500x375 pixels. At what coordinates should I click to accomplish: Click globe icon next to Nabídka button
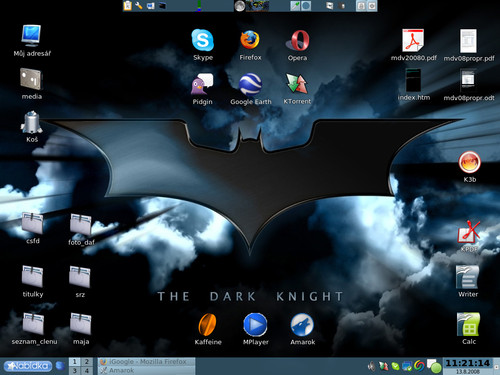tap(60, 366)
